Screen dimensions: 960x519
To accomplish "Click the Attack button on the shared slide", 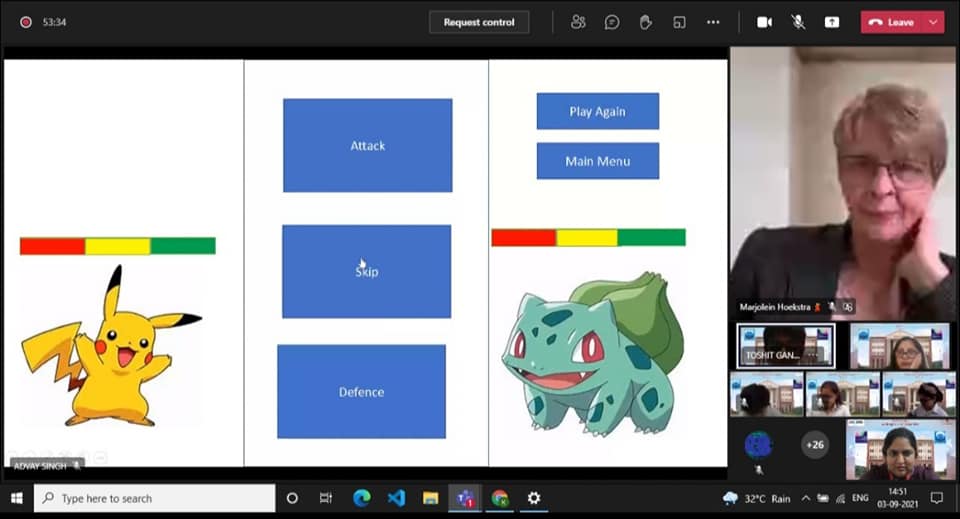I will pos(367,145).
